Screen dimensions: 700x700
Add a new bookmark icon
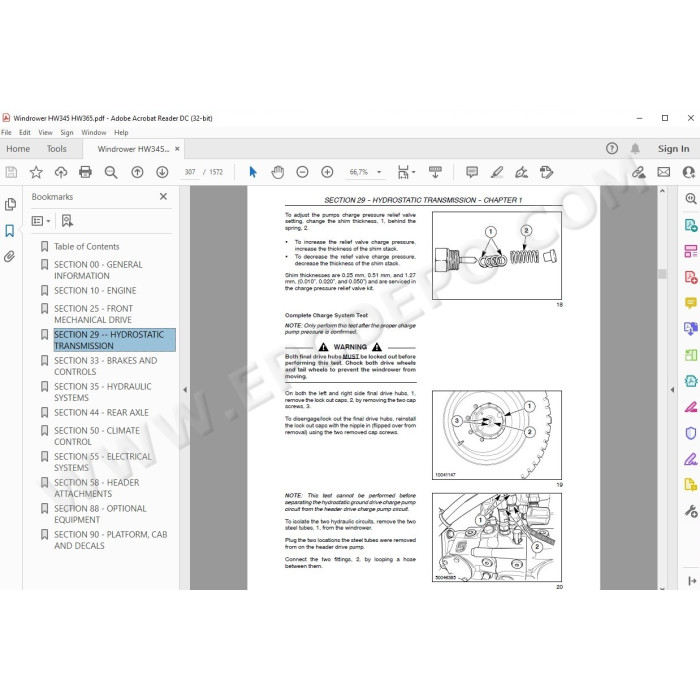(67, 221)
